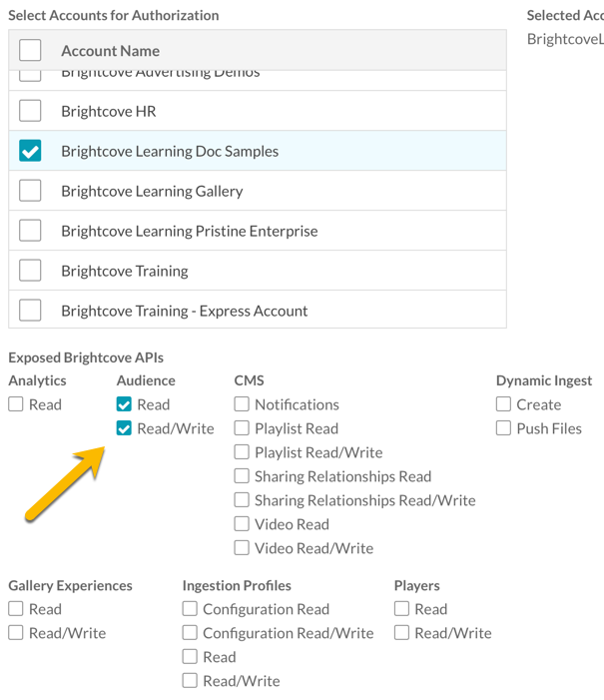Check Dynamic Ingest Push Files
Viewport: 604px width, 700px height.
point(503,428)
